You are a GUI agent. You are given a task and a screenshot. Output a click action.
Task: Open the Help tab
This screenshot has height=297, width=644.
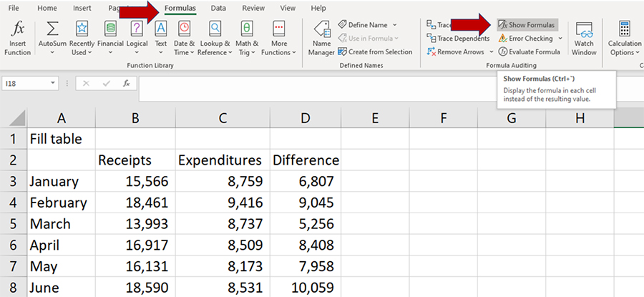(x=318, y=8)
